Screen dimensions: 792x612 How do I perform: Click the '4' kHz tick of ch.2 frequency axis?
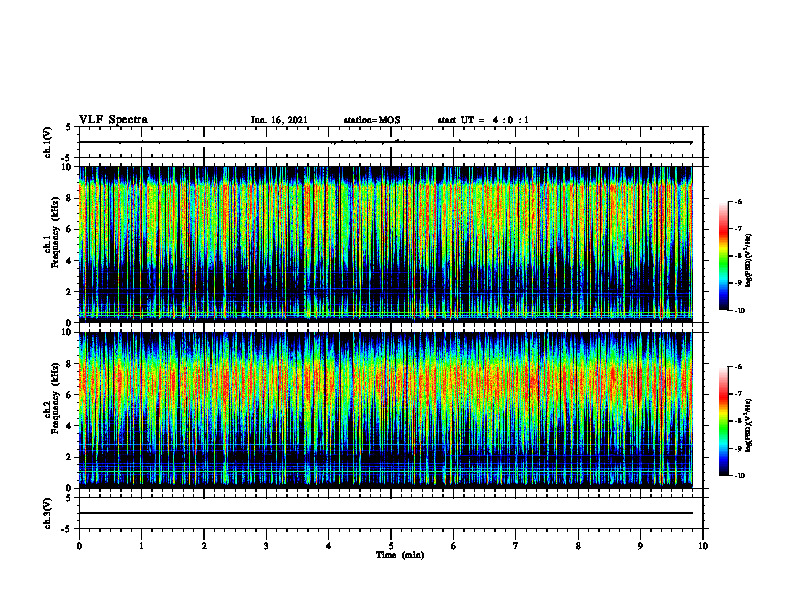click(x=70, y=426)
